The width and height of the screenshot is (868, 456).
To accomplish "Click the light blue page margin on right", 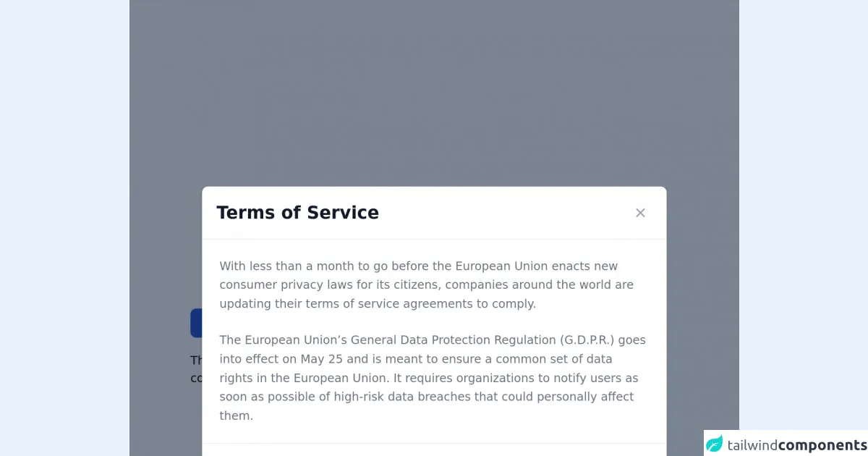I will [x=803, y=217].
